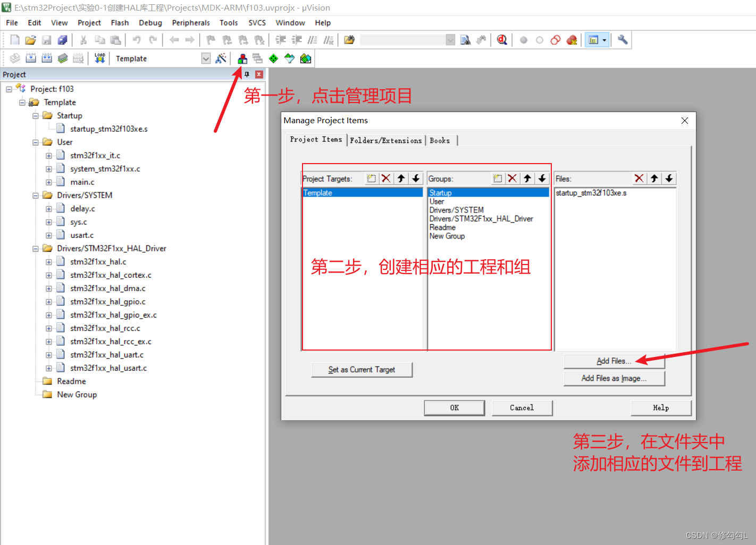The width and height of the screenshot is (756, 545).
Task: Move file down in Files list
Action: coord(669,178)
